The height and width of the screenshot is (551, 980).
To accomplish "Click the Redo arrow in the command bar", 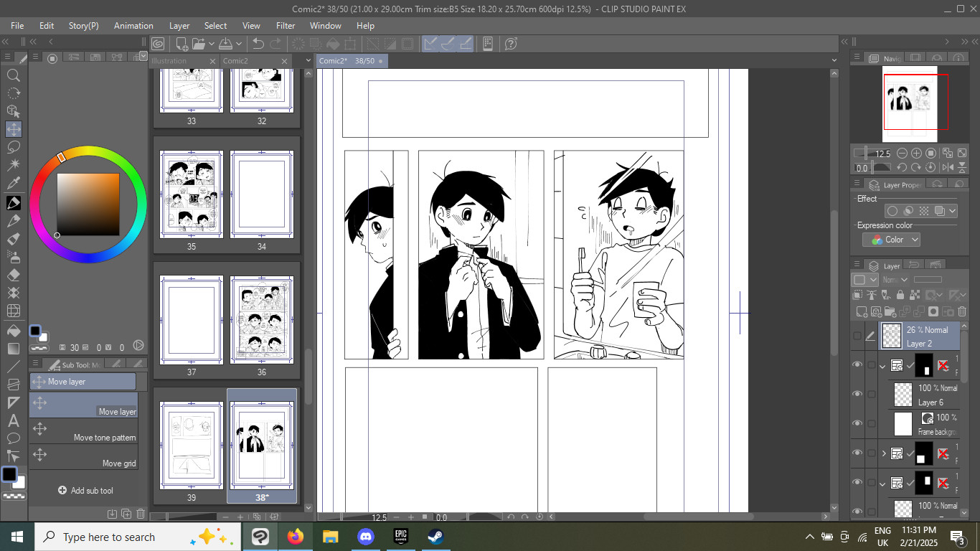I will click(x=275, y=44).
